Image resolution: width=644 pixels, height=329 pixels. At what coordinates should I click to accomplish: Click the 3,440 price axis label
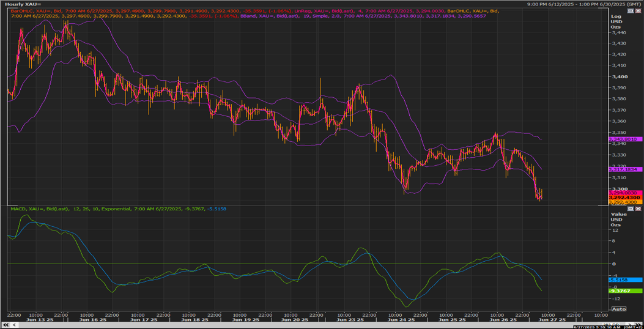point(618,32)
